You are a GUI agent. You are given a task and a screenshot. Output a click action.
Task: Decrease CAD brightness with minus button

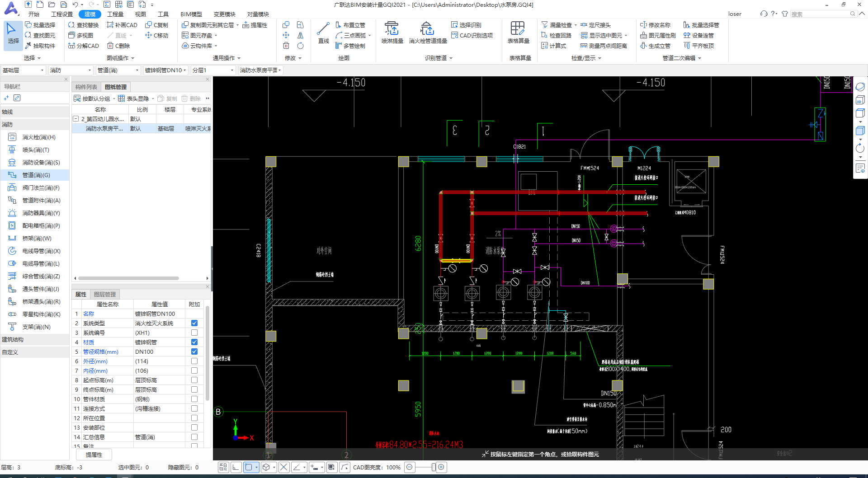[x=409, y=467]
